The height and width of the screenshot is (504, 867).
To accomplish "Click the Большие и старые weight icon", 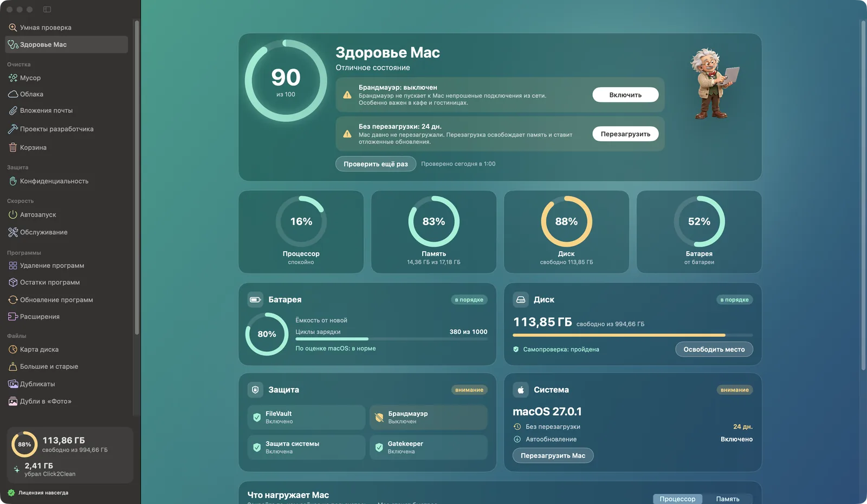I will (13, 366).
